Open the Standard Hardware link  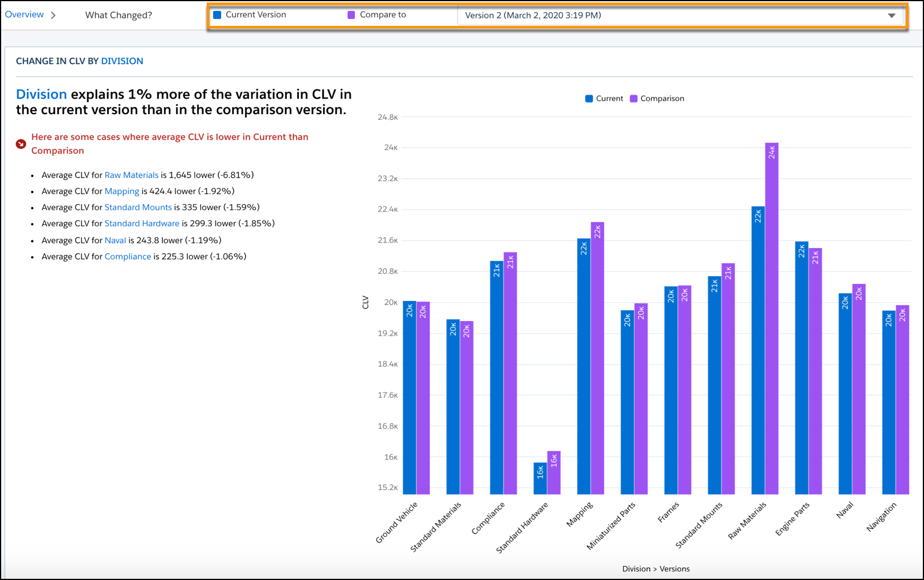point(142,223)
